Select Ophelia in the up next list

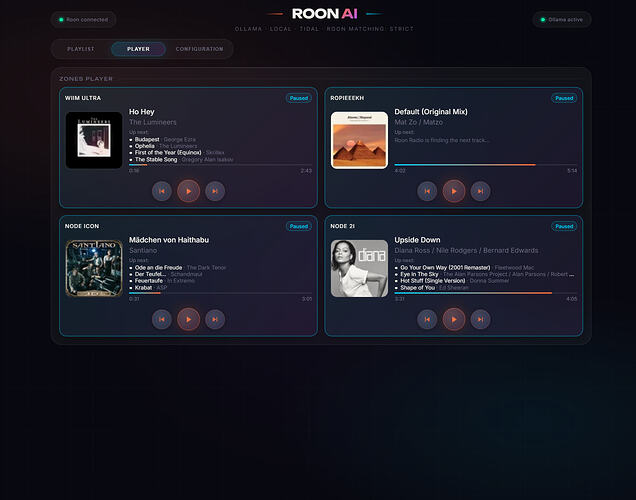pyautogui.click(x=145, y=146)
